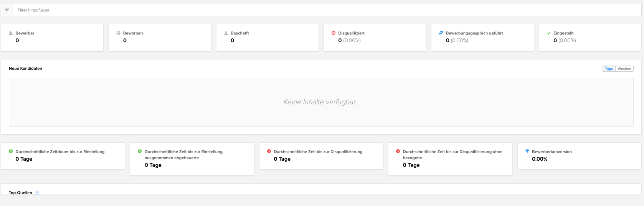
Task: Click the '0 Tage' value under Zeitdauer bis zur Einstellung
Action: 24,159
